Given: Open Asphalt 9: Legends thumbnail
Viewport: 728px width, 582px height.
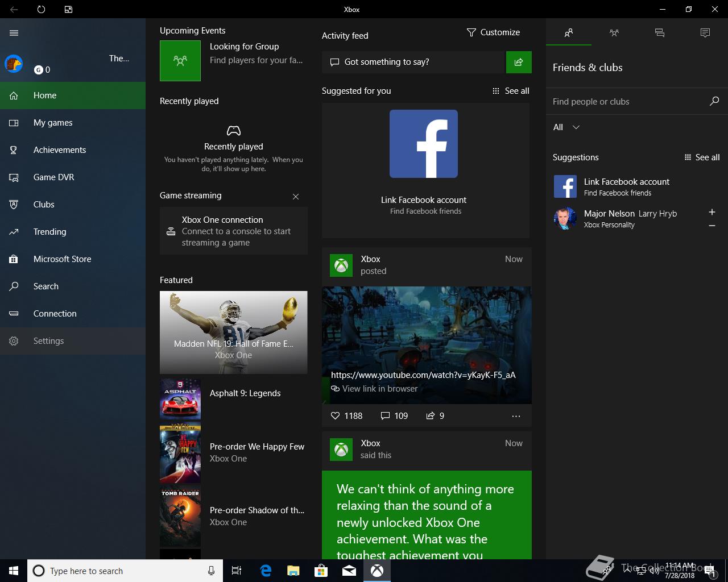Looking at the screenshot, I should click(180, 399).
